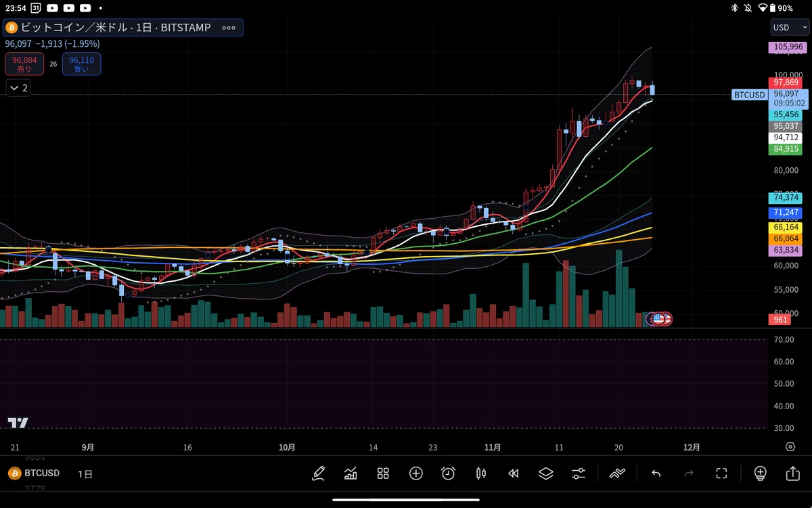
Task: Tap the US flag event marker
Action: 658,318
